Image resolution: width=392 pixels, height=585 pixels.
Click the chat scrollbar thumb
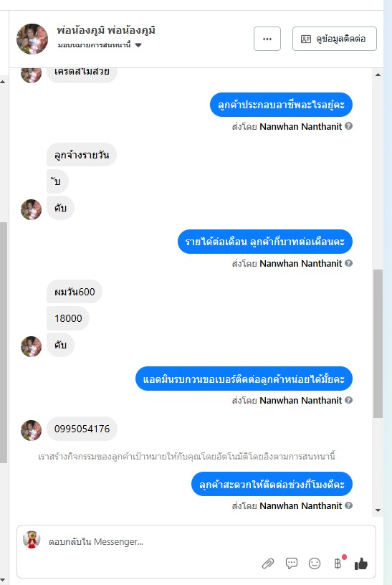(x=378, y=343)
